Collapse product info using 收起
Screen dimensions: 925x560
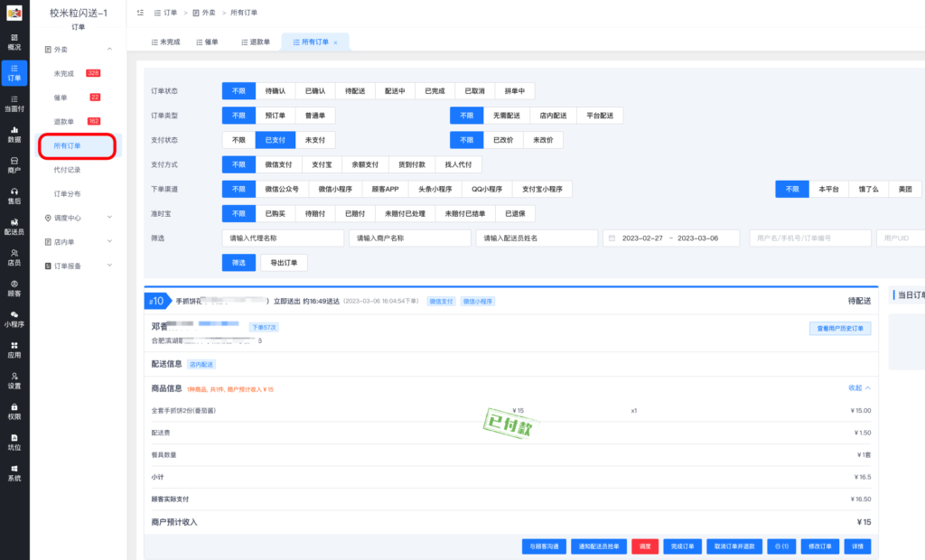pyautogui.click(x=858, y=387)
